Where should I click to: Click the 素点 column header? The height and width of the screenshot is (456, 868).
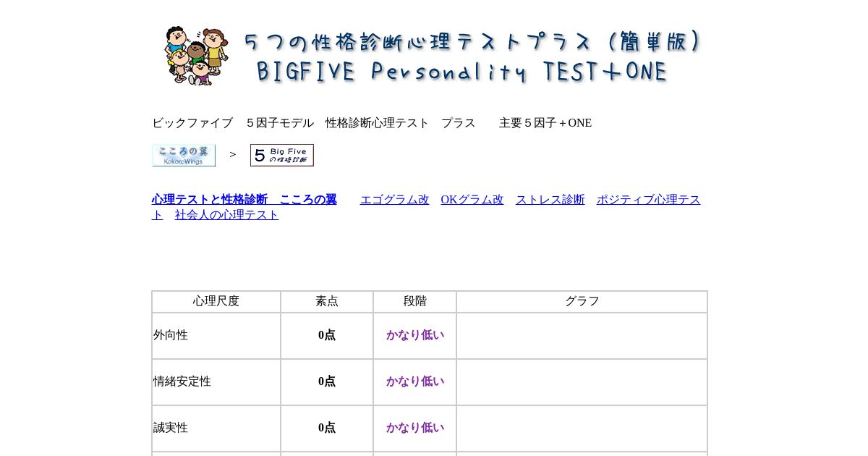327,301
